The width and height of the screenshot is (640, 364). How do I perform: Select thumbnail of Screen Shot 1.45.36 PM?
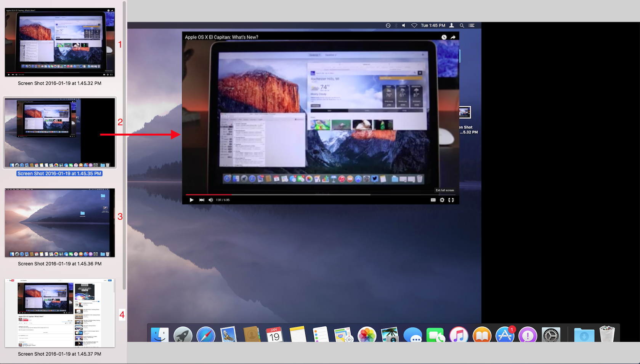click(60, 223)
